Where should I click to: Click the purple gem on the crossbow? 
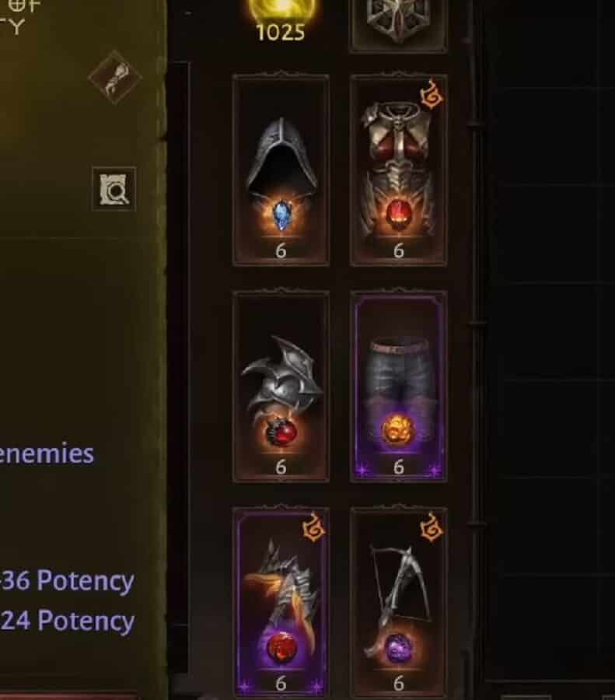(399, 647)
